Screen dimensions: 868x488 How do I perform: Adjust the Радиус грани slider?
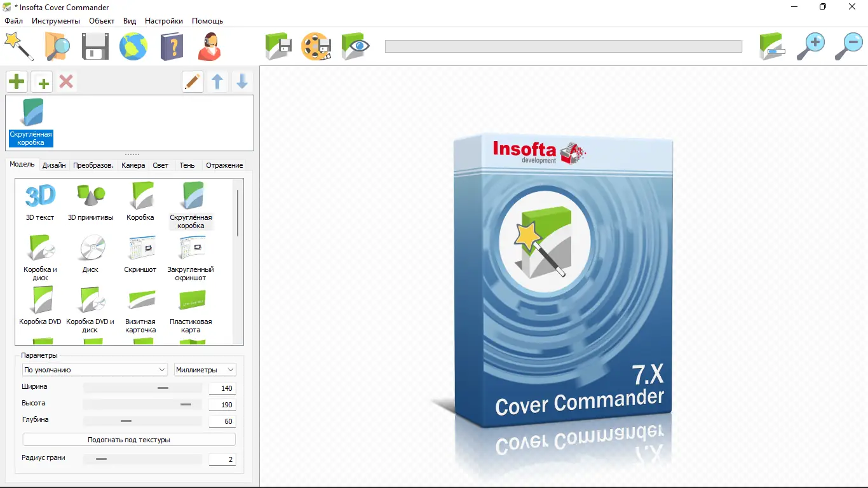[142, 459]
